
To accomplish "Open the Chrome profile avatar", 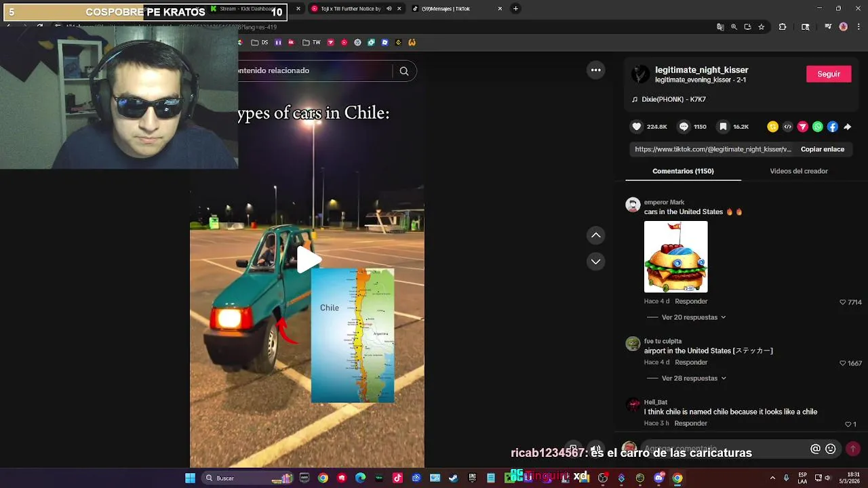I will click(x=844, y=27).
